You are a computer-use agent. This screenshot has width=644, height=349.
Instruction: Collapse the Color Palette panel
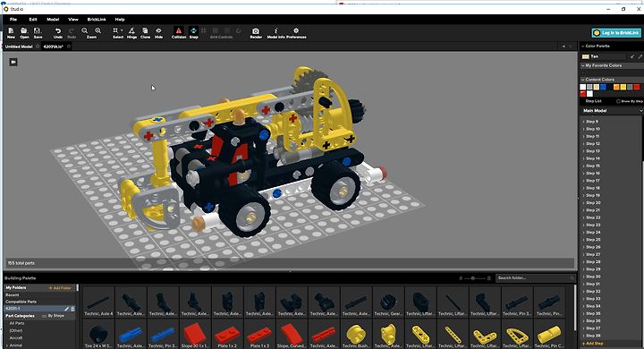coord(582,47)
